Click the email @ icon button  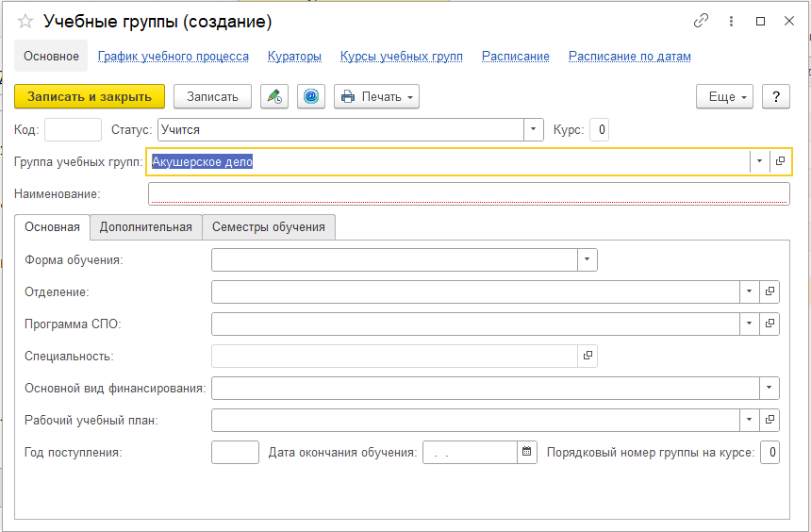coord(311,96)
